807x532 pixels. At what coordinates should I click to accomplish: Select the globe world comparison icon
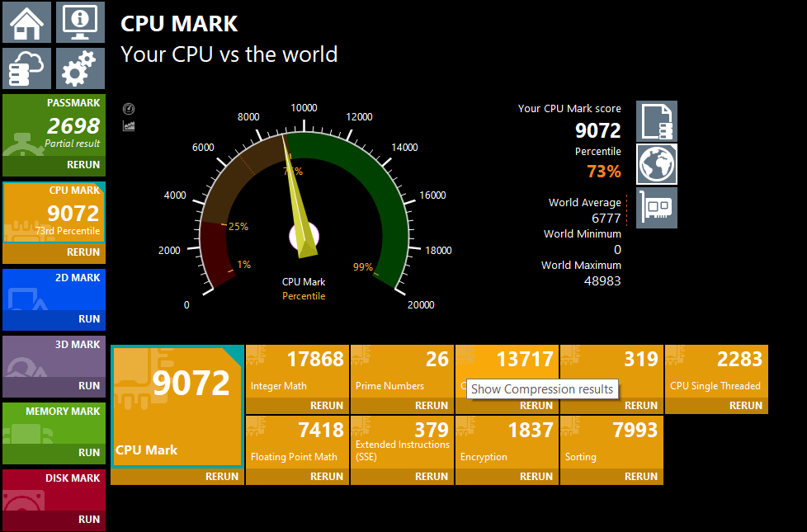coord(657,164)
